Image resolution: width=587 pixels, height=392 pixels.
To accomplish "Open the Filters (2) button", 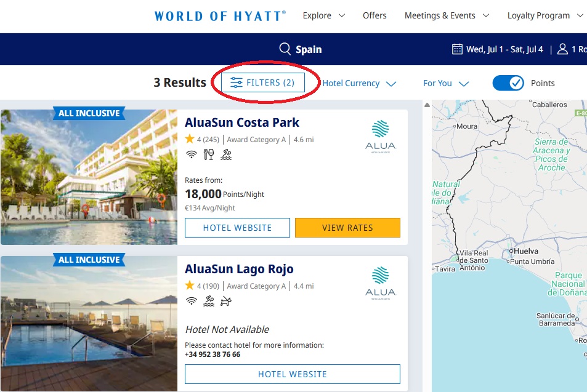I will (x=263, y=82).
